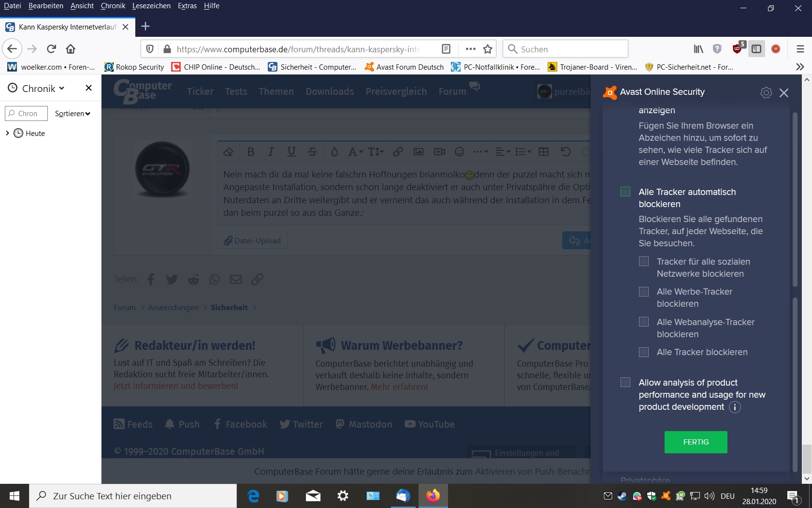Select the Kann Kaspersky Internetverlauf tab

[67, 27]
